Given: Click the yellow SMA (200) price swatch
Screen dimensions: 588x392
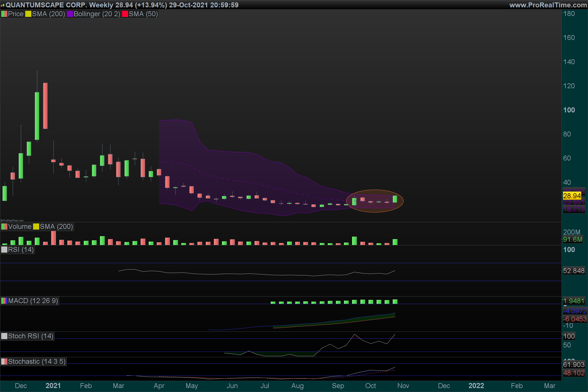Looking at the screenshot, I should pyautogui.click(x=28, y=14).
